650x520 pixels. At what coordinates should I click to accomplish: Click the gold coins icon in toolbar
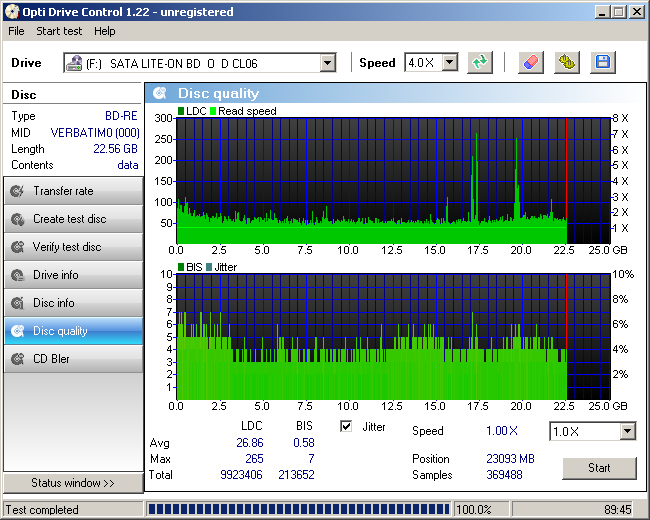(x=567, y=63)
